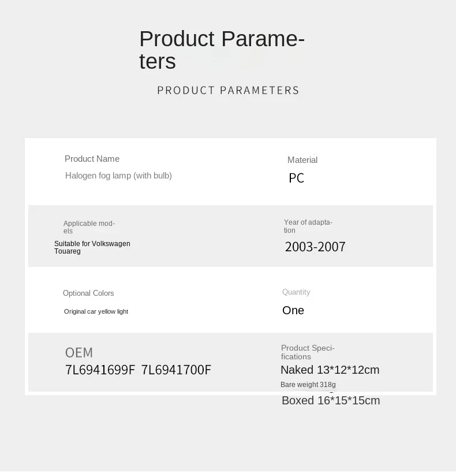
Task: Select the "Material" label
Action: tap(302, 160)
